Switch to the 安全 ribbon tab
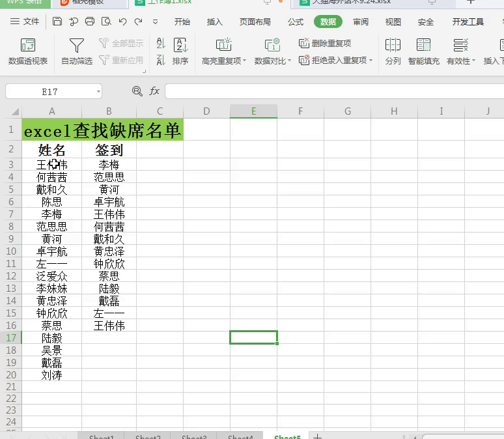The width and height of the screenshot is (504, 439). tap(426, 22)
